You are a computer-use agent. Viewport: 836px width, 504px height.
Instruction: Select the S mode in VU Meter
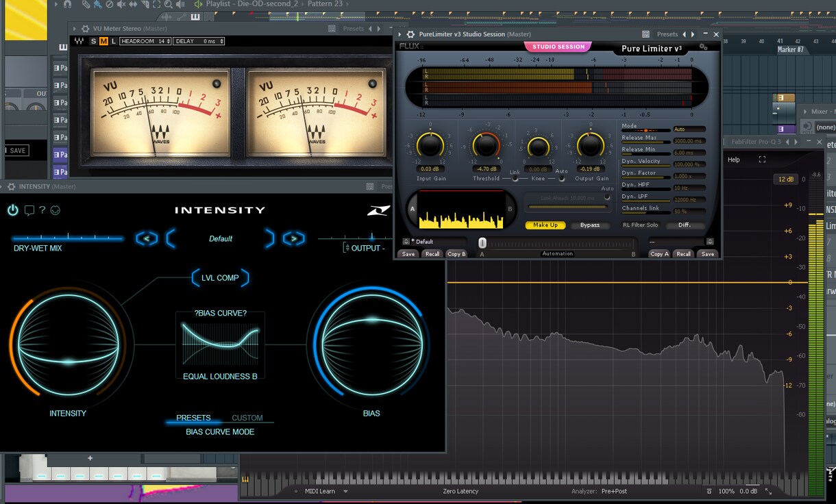[x=94, y=41]
